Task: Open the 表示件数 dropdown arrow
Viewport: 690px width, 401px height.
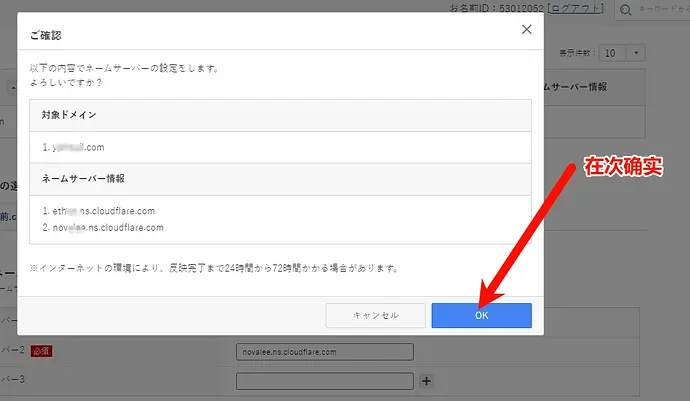Action: pyautogui.click(x=636, y=53)
